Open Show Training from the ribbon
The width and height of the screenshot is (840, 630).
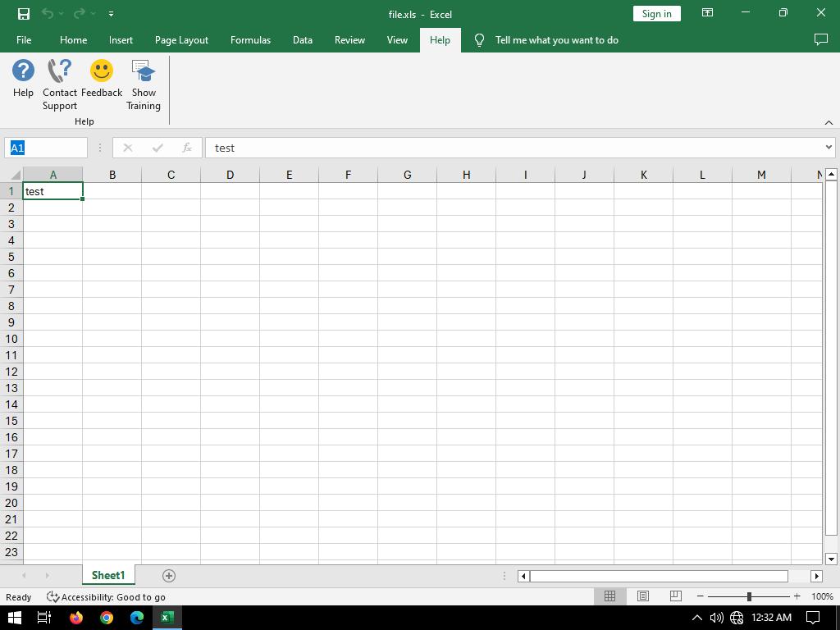144,72
